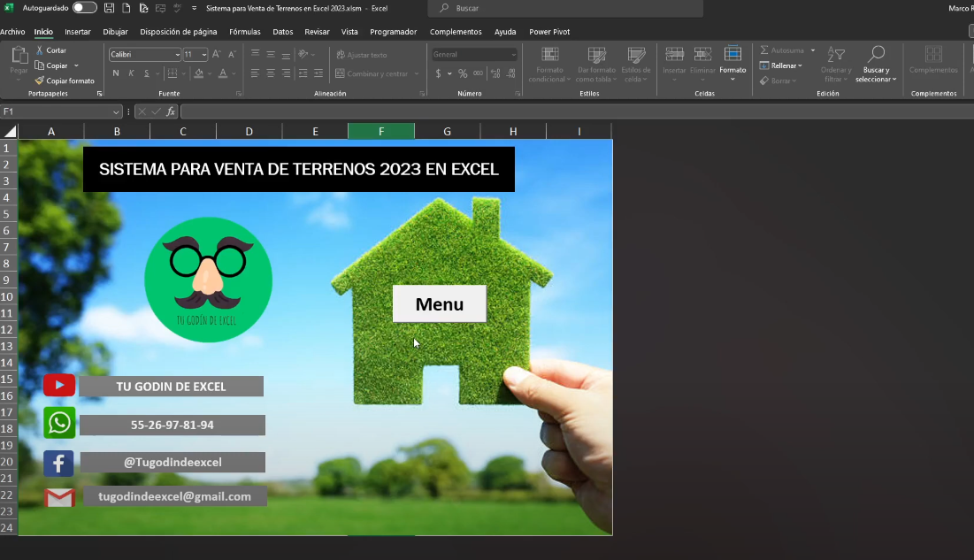
Task: Click the Facebook icon beside @Tugodindeexcel
Action: pyautogui.click(x=58, y=463)
